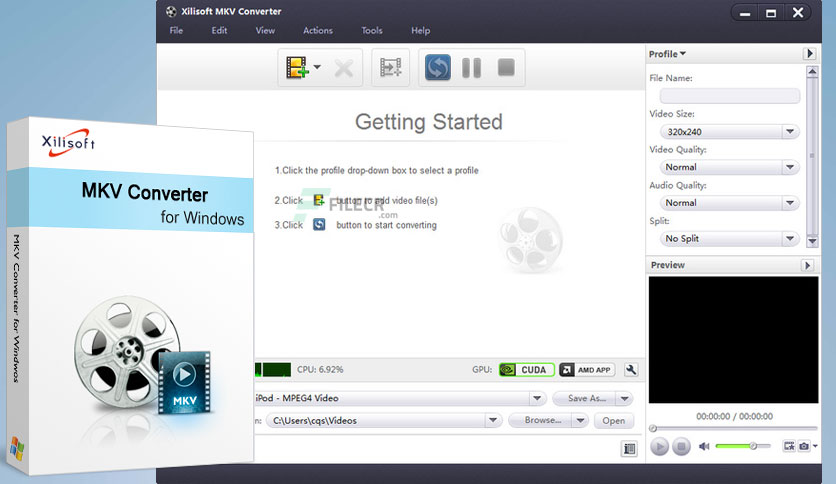Open the Browse dropdown arrow
Viewport: 836px width, 484px height.
[580, 421]
